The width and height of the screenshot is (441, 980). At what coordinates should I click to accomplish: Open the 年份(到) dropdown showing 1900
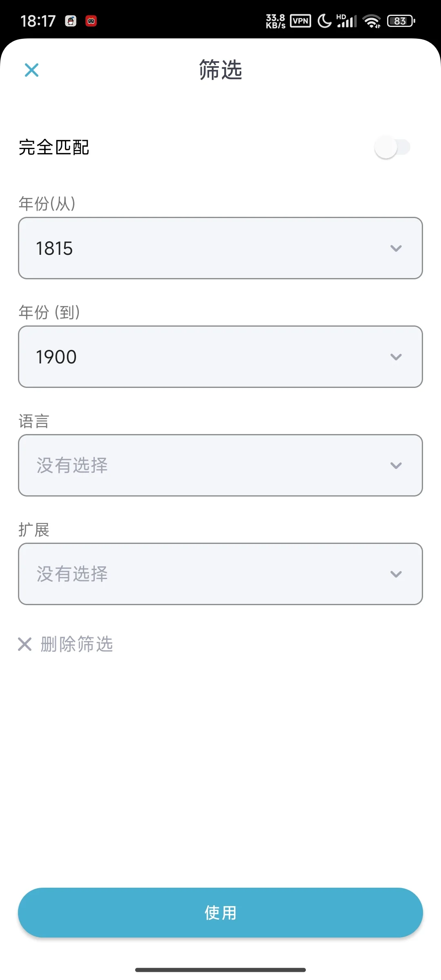coord(220,357)
